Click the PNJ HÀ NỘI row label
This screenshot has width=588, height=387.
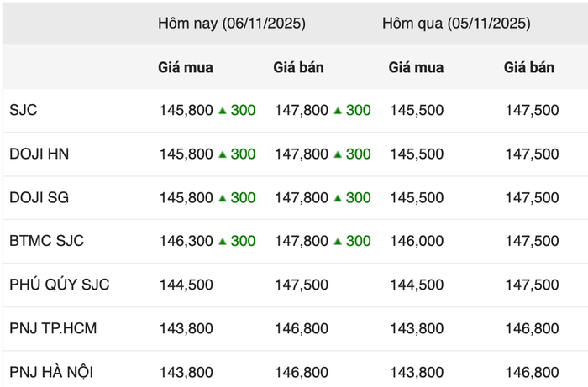pyautogui.click(x=52, y=372)
